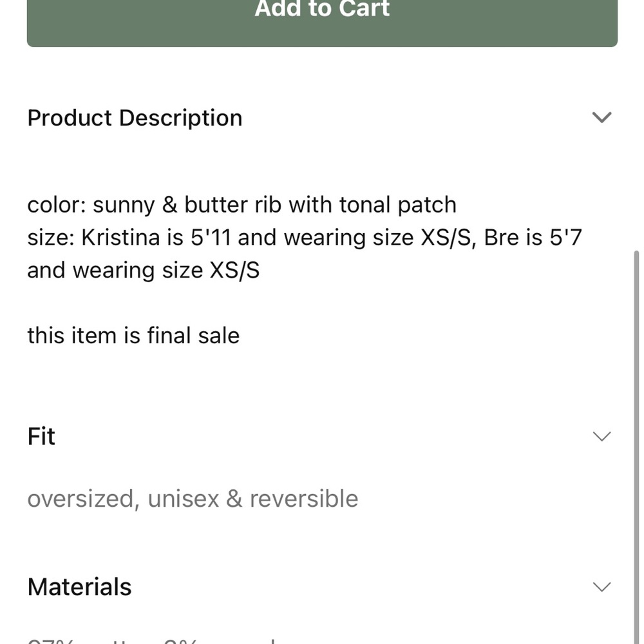This screenshot has width=644, height=644.
Task: Collapse the Fit section chevron
Action: pyautogui.click(x=601, y=437)
